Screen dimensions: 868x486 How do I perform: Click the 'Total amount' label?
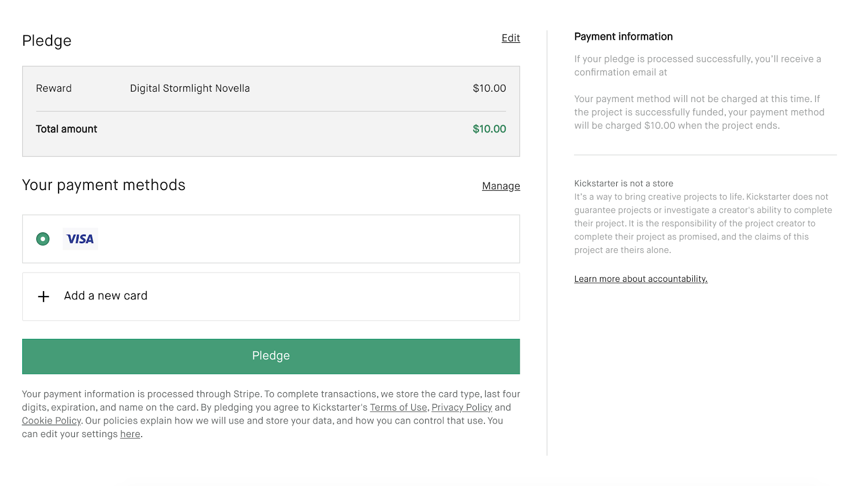coord(66,129)
